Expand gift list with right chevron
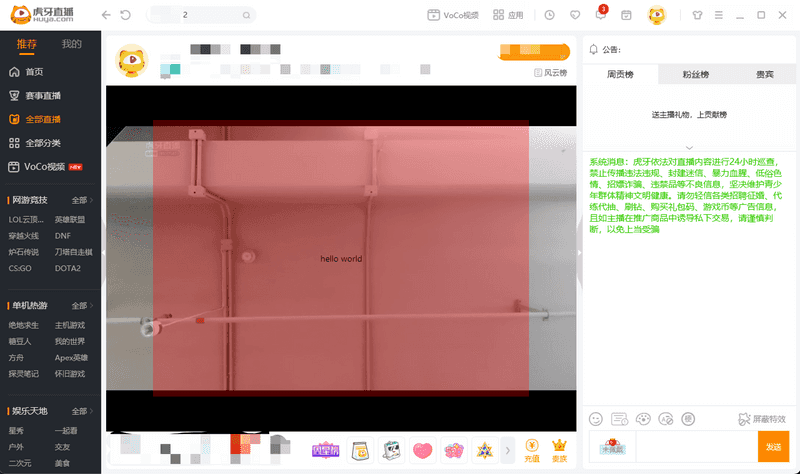The image size is (800, 474). pyautogui.click(x=508, y=449)
